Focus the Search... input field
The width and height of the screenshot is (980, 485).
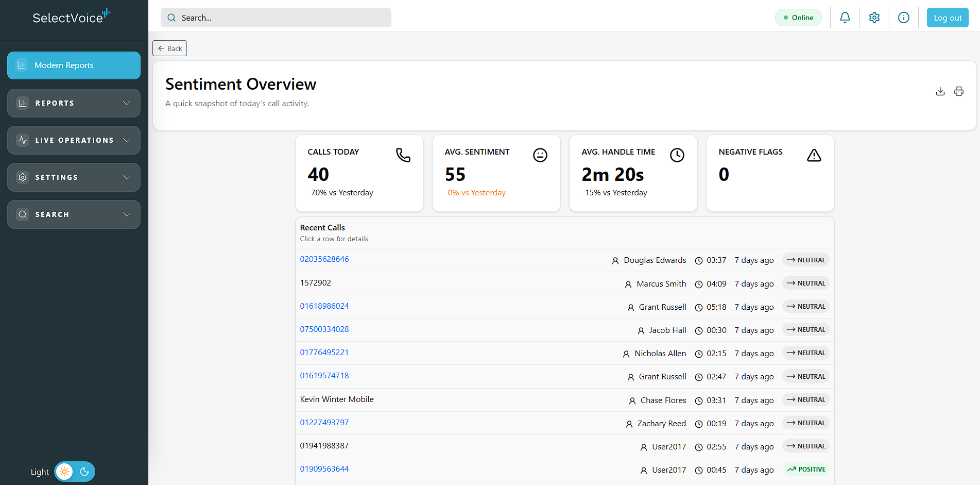pos(276,18)
